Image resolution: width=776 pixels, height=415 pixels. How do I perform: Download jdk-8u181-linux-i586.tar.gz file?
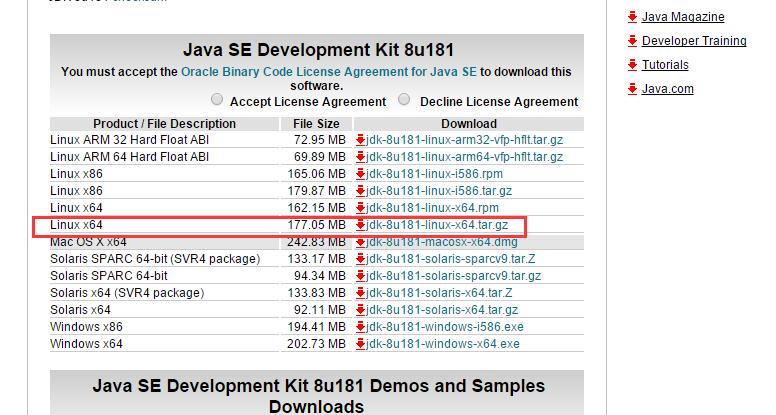tap(439, 191)
